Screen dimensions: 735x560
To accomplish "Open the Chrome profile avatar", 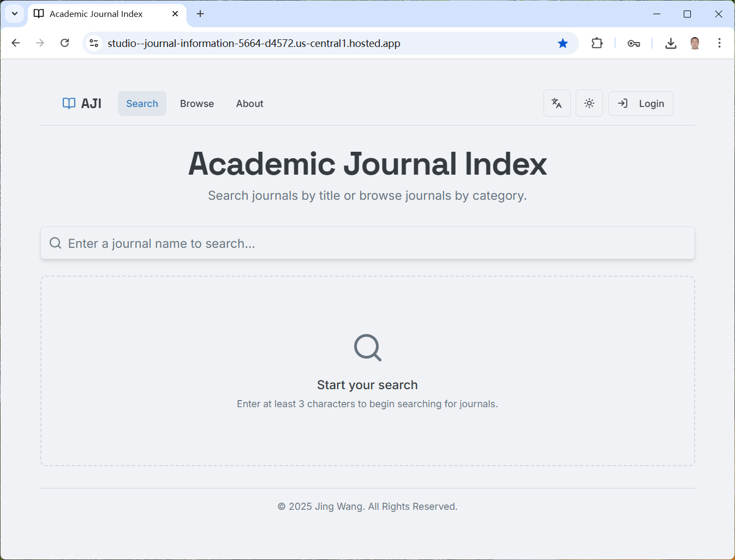I will tap(695, 43).
